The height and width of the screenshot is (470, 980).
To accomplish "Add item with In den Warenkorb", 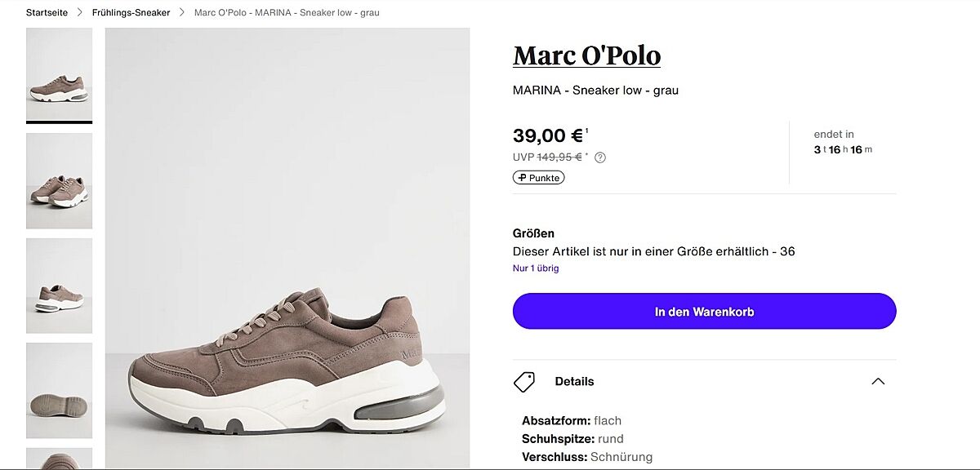I will click(x=704, y=312).
